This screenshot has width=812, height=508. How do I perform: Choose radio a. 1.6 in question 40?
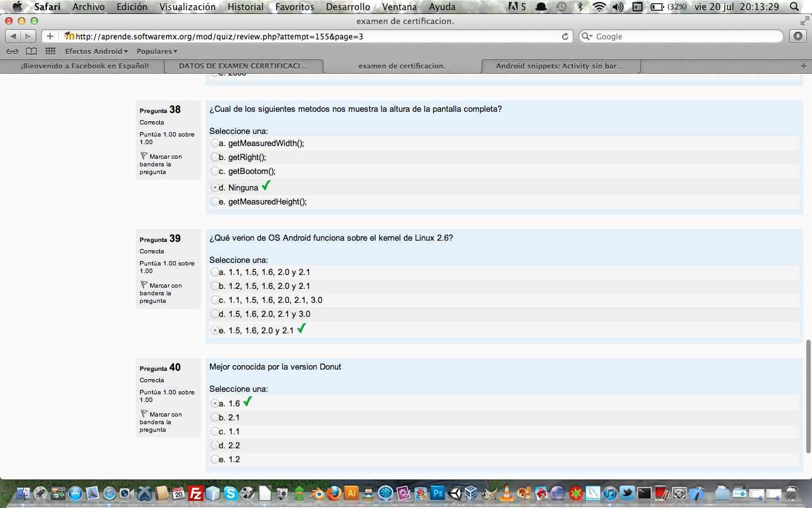214,404
